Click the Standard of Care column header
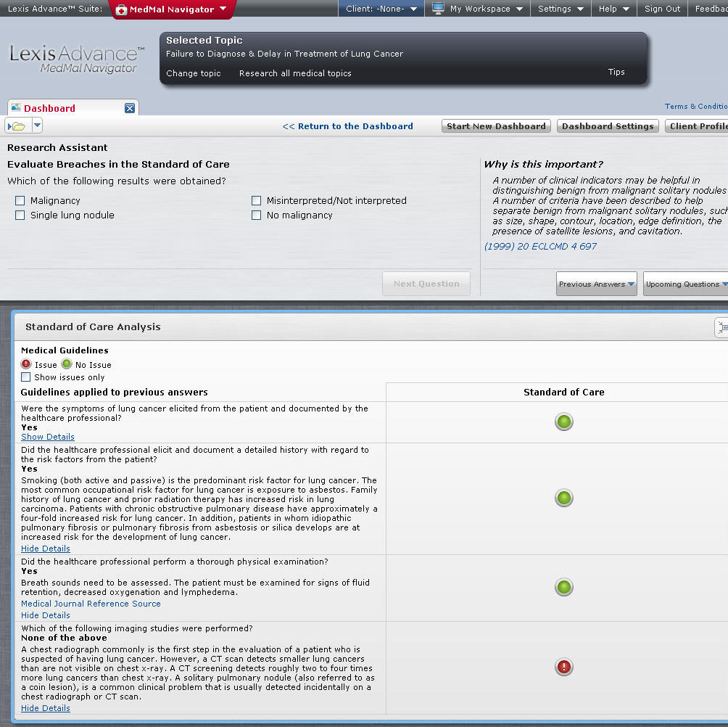Screen dimensions: 728x727 pyautogui.click(x=563, y=392)
